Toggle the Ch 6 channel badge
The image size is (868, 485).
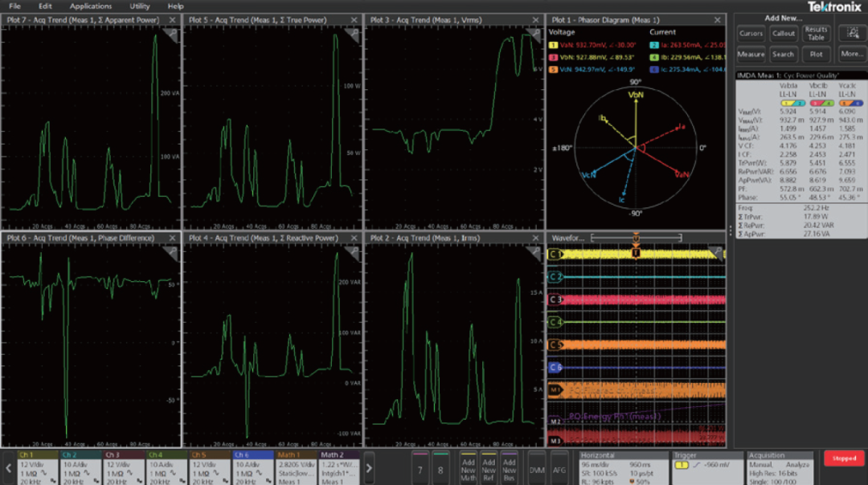(x=252, y=468)
